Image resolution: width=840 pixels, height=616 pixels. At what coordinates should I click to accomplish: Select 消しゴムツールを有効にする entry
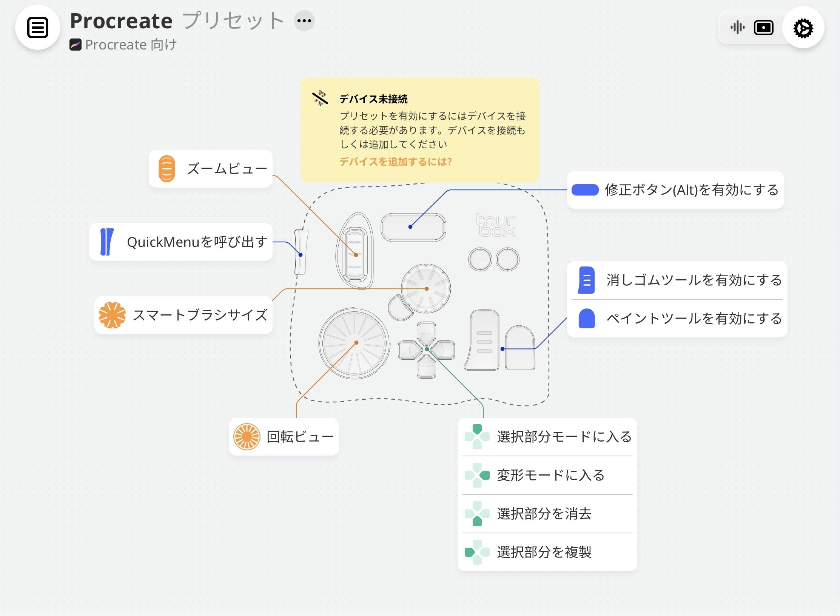(x=677, y=280)
